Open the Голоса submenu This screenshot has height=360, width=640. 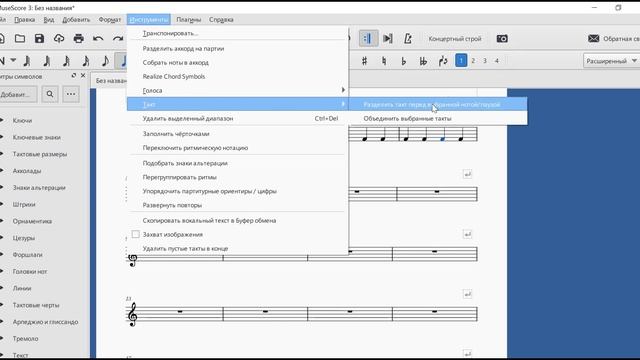pyautogui.click(x=238, y=90)
